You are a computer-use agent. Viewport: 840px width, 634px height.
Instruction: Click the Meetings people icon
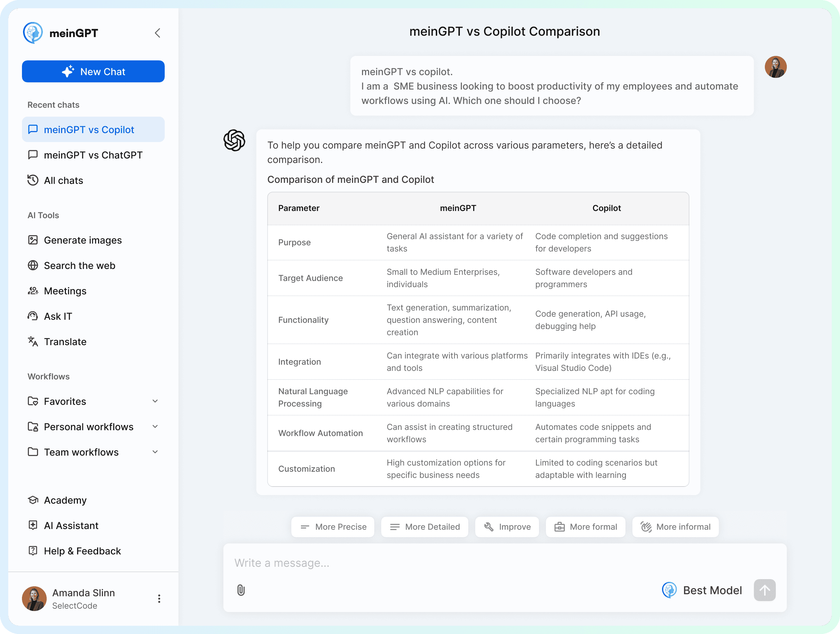[x=33, y=291]
